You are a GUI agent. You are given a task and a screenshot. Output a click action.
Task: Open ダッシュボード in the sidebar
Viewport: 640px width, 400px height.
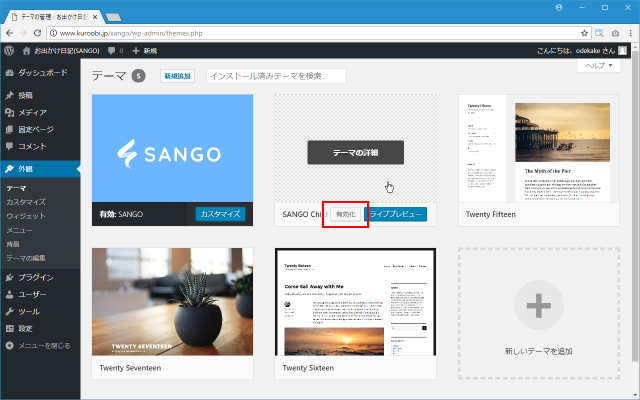click(x=40, y=73)
